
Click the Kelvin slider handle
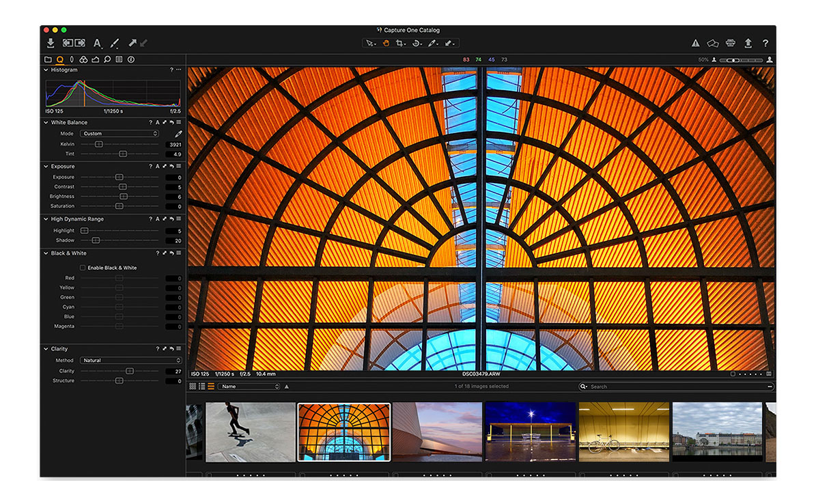point(99,144)
